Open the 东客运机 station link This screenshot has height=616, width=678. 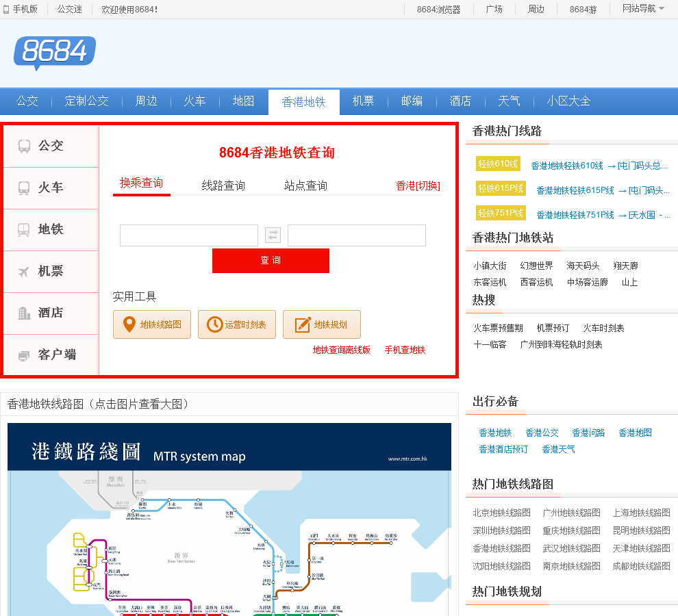click(490, 282)
